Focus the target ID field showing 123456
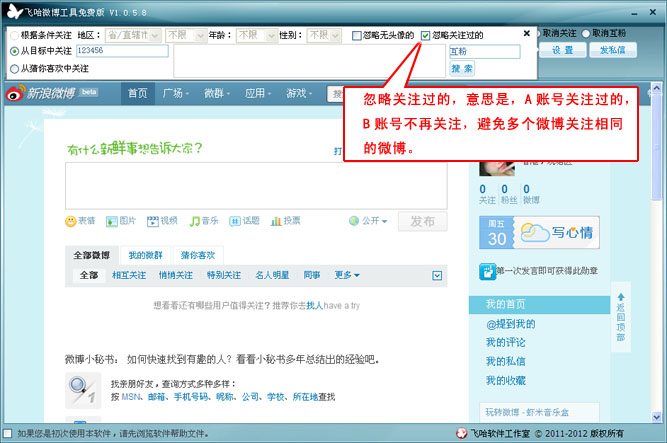This screenshot has width=667, height=443. tap(123, 51)
